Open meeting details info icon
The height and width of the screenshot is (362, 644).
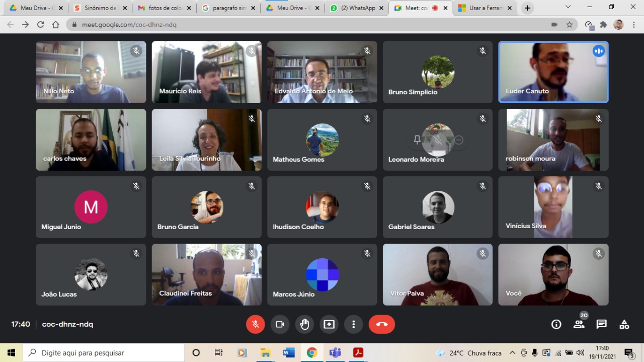556,324
